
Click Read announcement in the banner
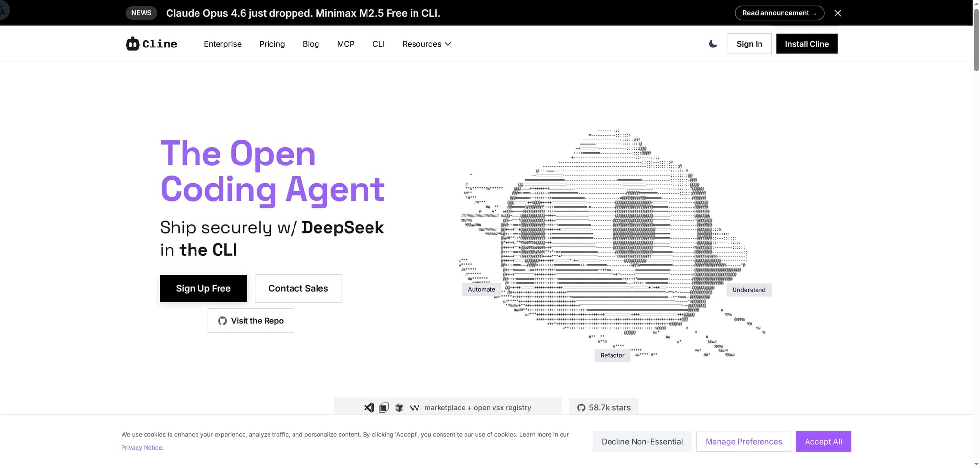pyautogui.click(x=779, y=13)
